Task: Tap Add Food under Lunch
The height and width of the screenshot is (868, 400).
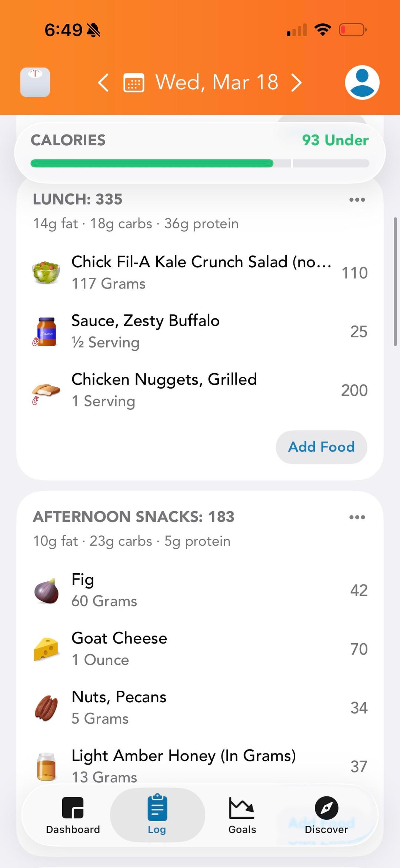Action: [x=321, y=447]
